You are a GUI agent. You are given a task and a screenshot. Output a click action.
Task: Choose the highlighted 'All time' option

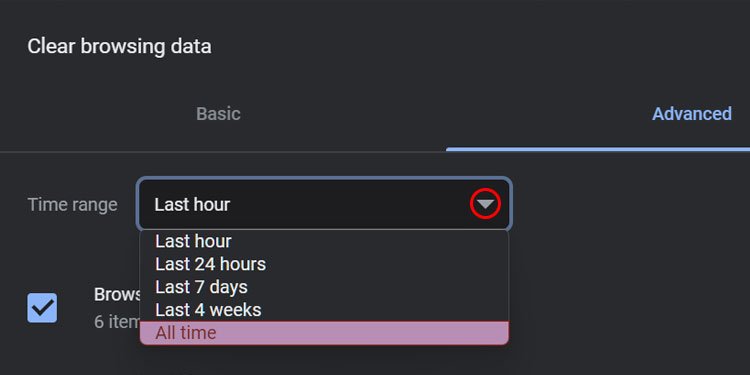pos(324,333)
